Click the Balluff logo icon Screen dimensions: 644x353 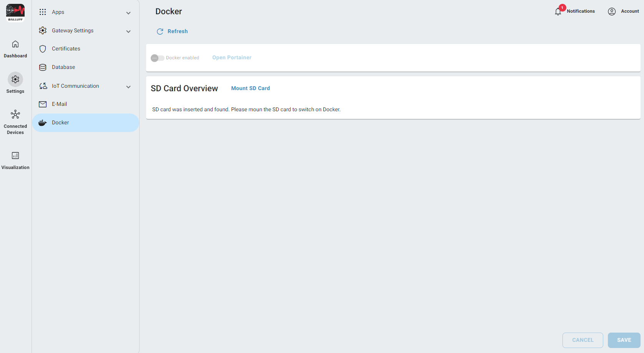pos(15,13)
